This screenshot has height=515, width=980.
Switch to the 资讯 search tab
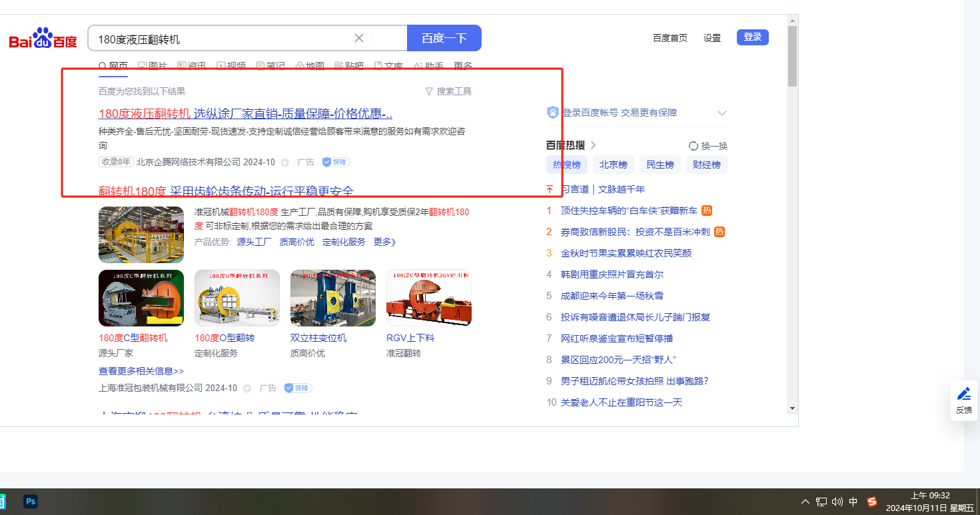pos(192,66)
